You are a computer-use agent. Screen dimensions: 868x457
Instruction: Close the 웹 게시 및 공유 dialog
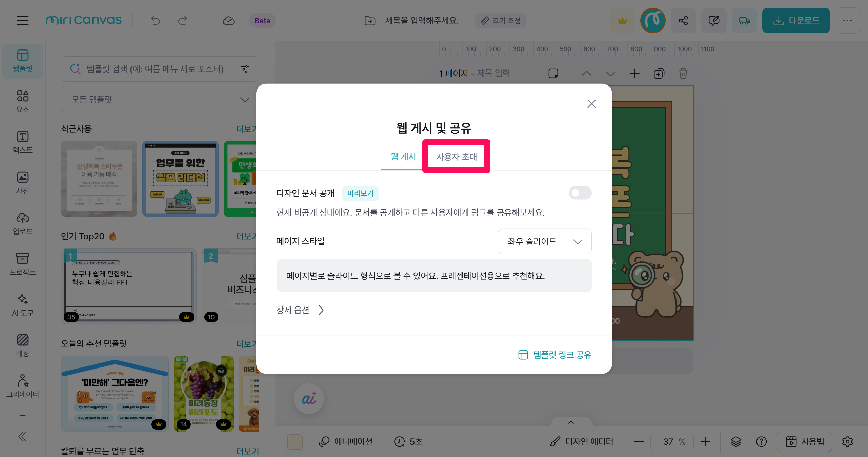pos(591,104)
